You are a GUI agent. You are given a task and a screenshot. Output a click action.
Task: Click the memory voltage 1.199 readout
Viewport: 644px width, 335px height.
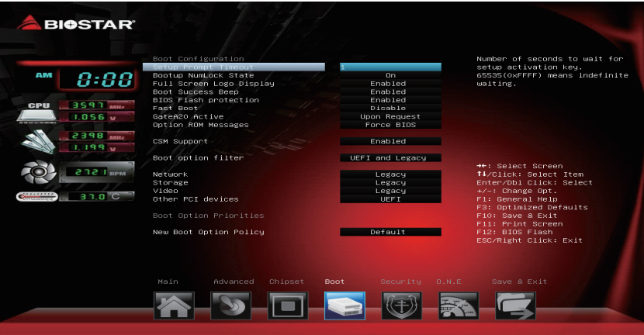click(96, 147)
